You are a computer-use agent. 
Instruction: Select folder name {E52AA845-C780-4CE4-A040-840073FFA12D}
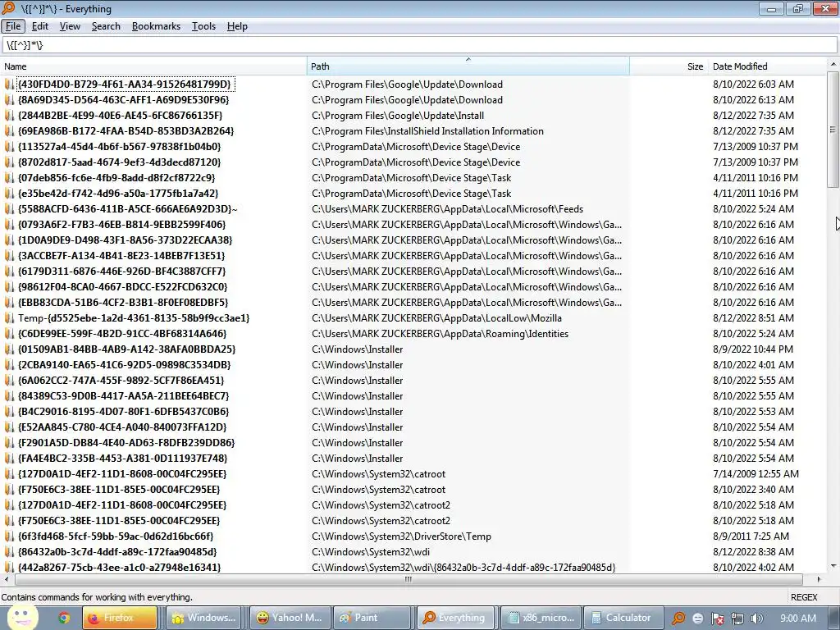pos(122,427)
